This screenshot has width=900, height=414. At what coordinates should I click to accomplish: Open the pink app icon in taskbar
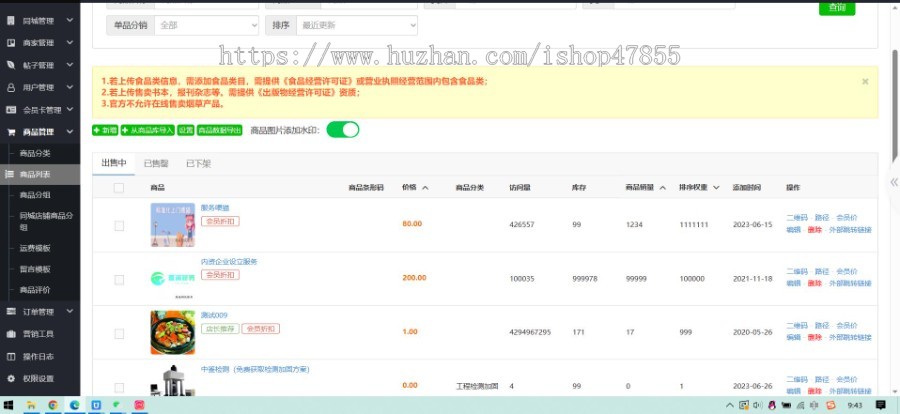tap(139, 405)
